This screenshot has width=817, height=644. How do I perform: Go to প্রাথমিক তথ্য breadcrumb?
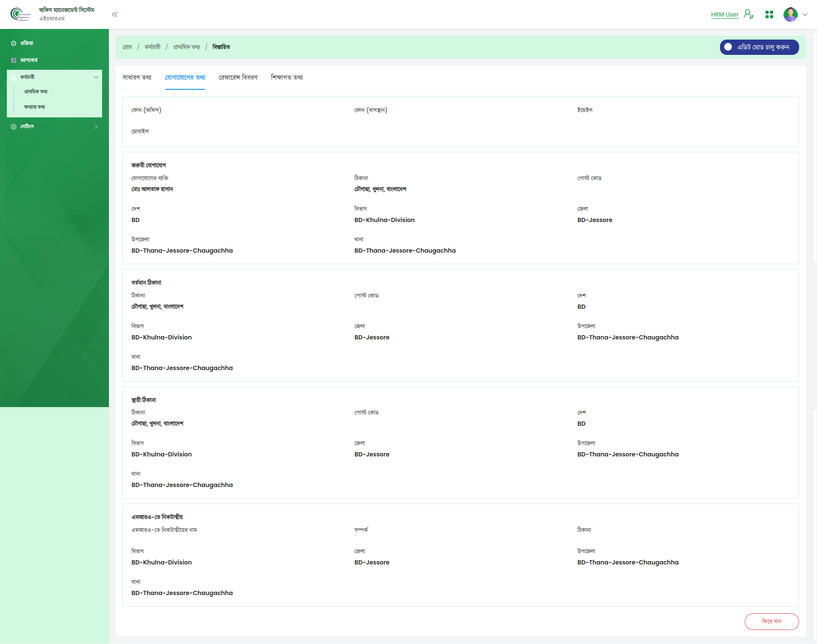tap(186, 47)
